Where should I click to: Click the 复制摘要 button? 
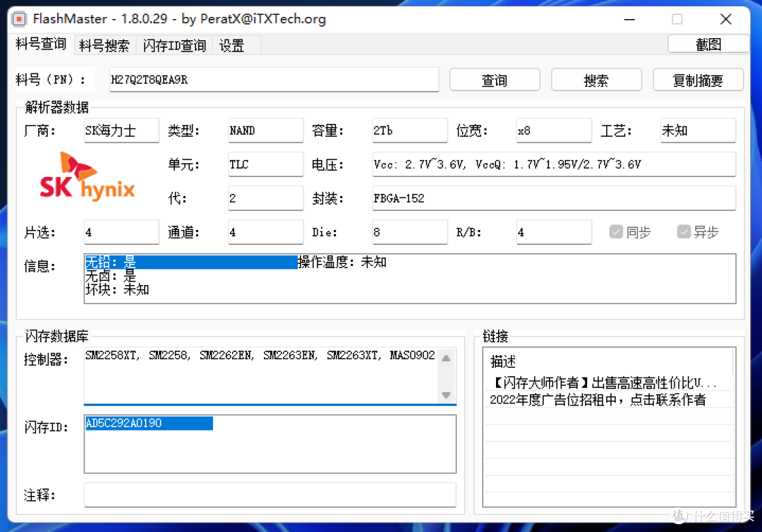coord(698,79)
